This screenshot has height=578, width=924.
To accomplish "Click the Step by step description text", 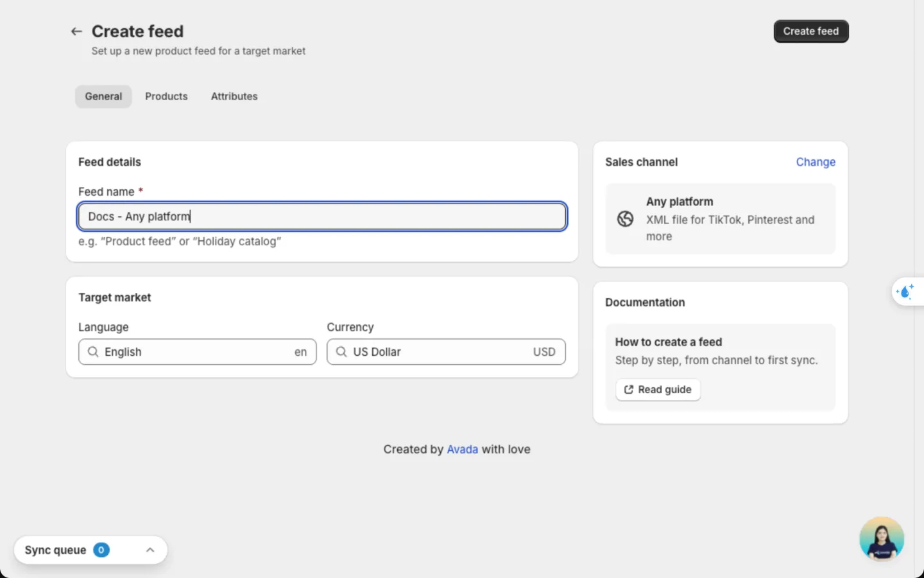I will click(716, 360).
